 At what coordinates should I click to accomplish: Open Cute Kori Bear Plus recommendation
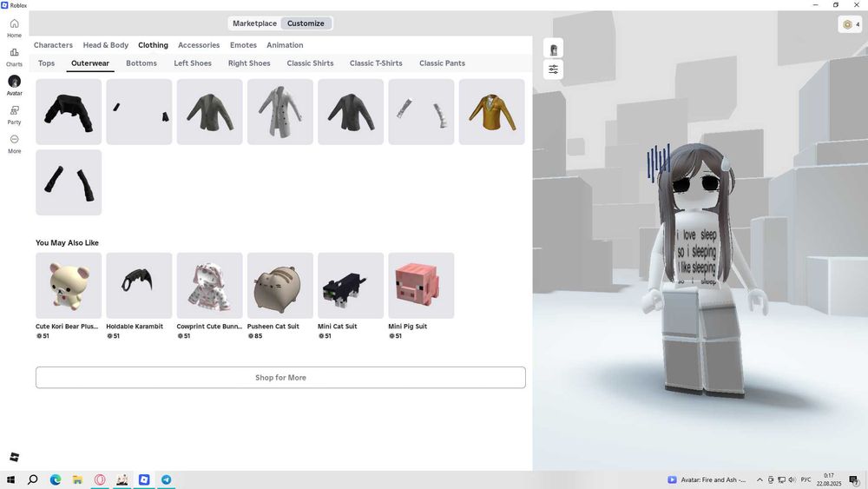coord(69,286)
